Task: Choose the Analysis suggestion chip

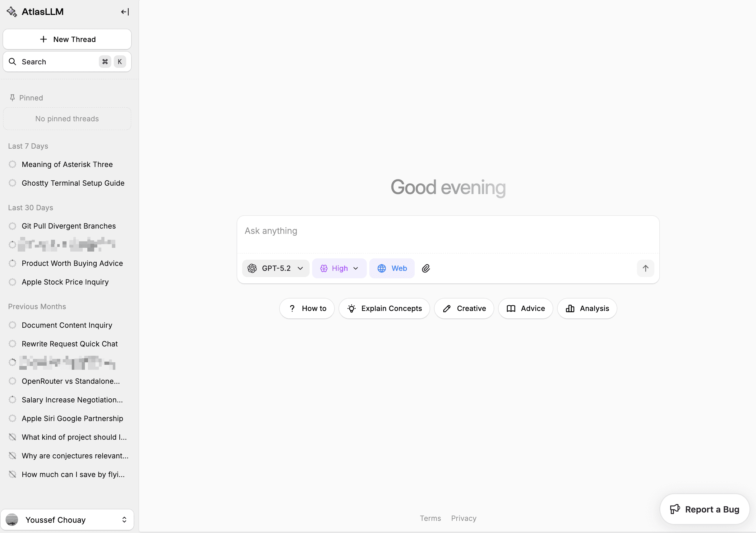Action: [x=587, y=308]
